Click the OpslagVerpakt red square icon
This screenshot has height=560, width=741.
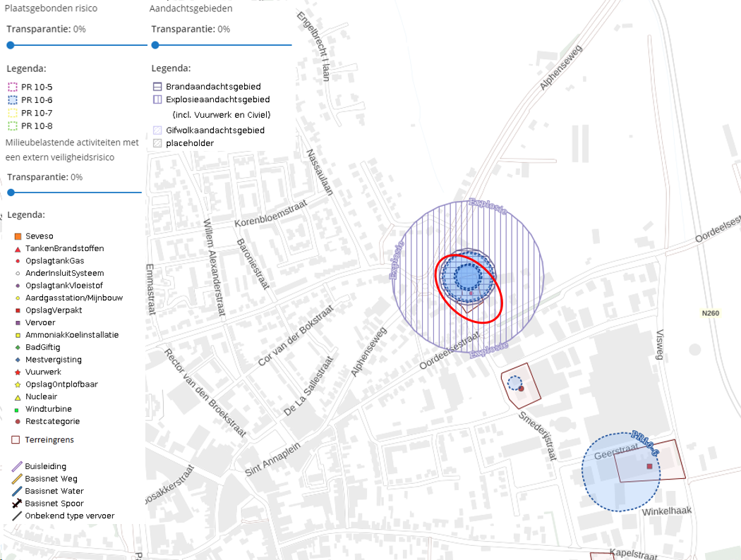[18, 310]
